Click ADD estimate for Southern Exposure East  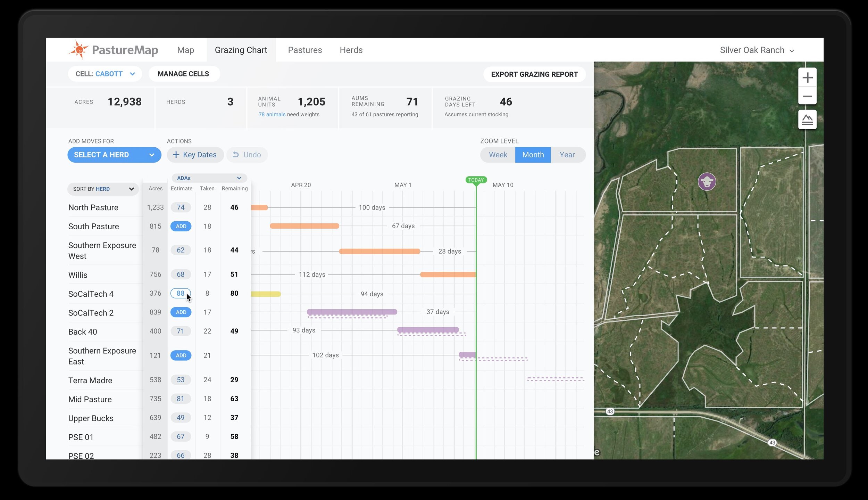pos(181,355)
